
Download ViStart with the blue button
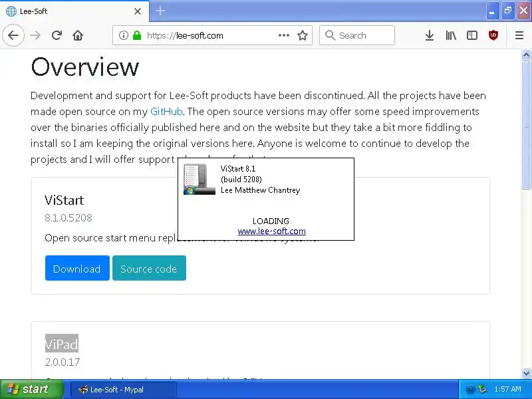click(77, 268)
